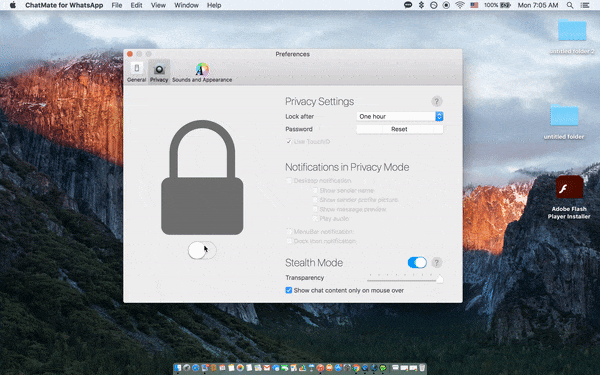Turn off the Stealth Mode switch

tap(417, 262)
